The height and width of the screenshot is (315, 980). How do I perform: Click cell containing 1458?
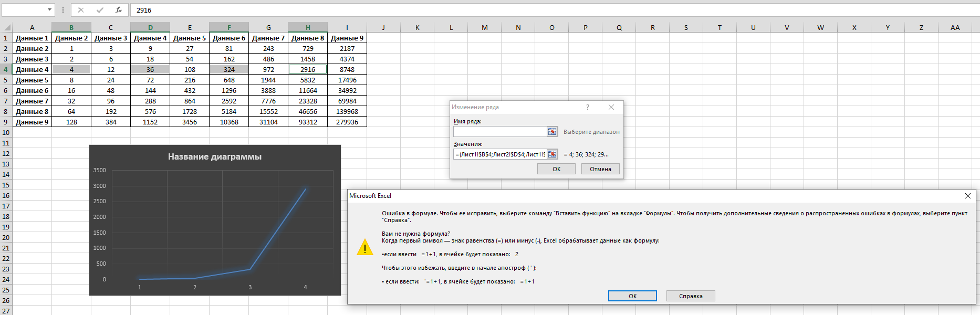point(308,59)
